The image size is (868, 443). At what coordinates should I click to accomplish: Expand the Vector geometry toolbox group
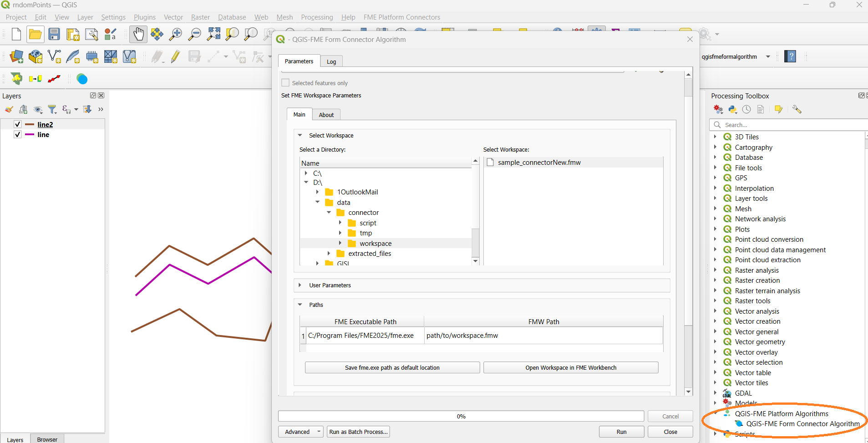point(715,341)
